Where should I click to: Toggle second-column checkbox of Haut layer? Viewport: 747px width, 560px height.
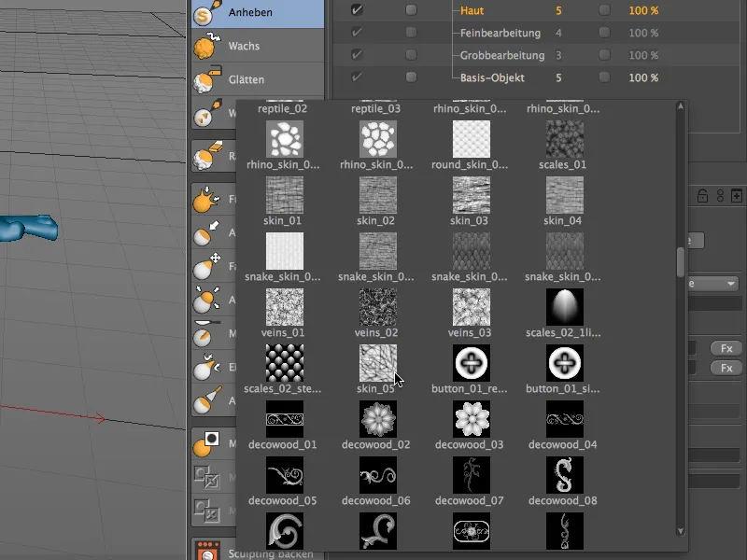(411, 10)
